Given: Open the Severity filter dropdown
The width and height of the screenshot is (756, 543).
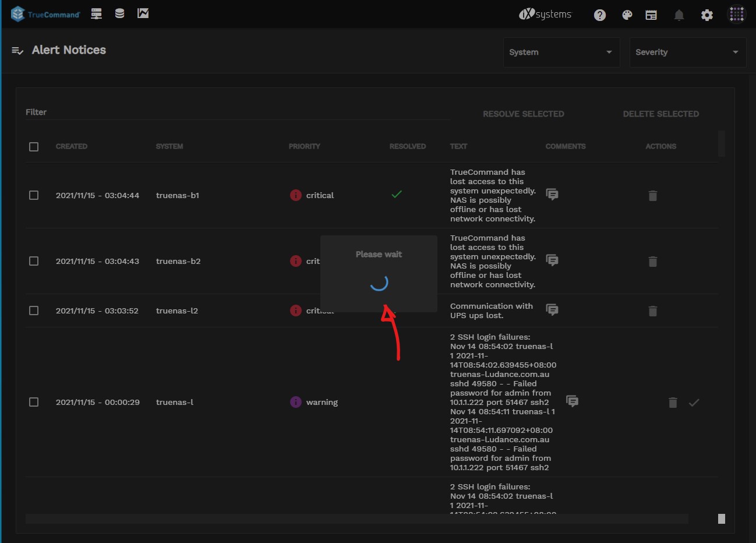Looking at the screenshot, I should [688, 52].
